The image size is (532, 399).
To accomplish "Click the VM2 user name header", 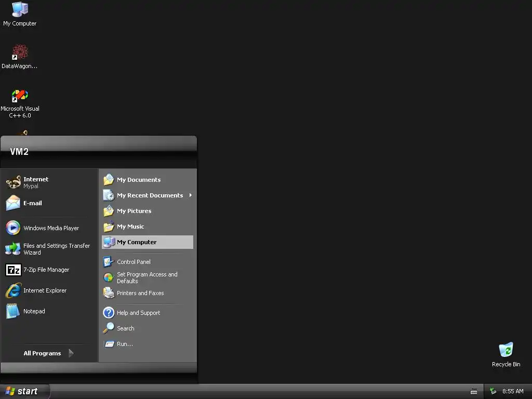I will pos(19,152).
